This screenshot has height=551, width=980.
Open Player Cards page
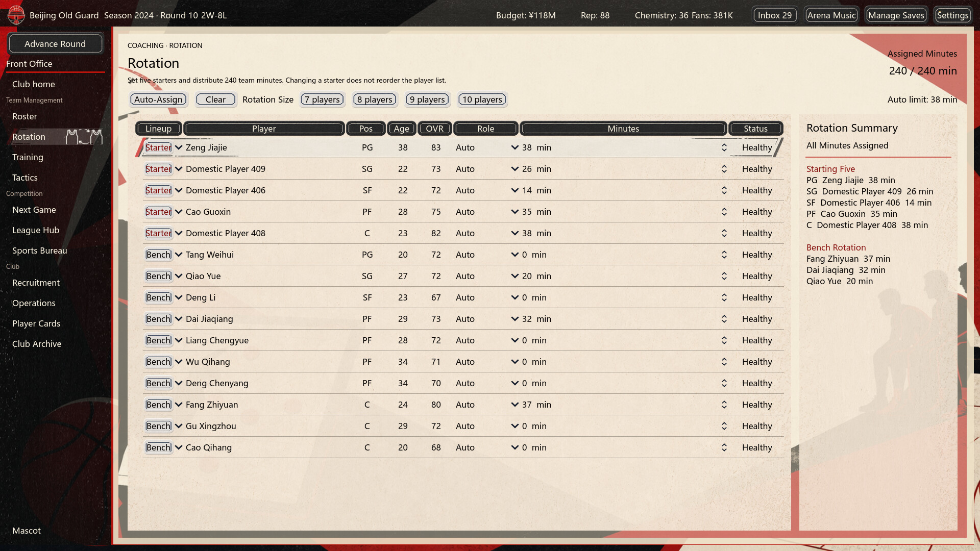(x=36, y=323)
